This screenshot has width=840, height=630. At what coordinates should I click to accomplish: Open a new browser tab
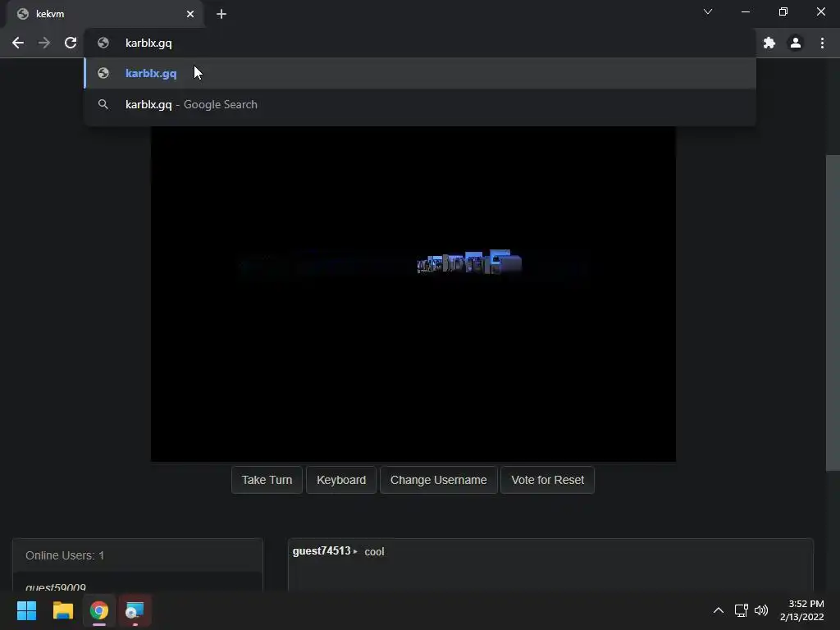(221, 14)
